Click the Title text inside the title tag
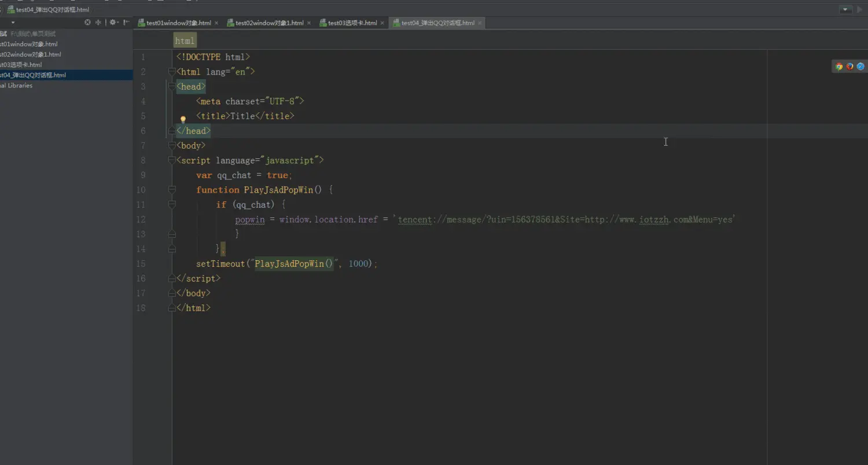868x465 pixels. tap(242, 116)
